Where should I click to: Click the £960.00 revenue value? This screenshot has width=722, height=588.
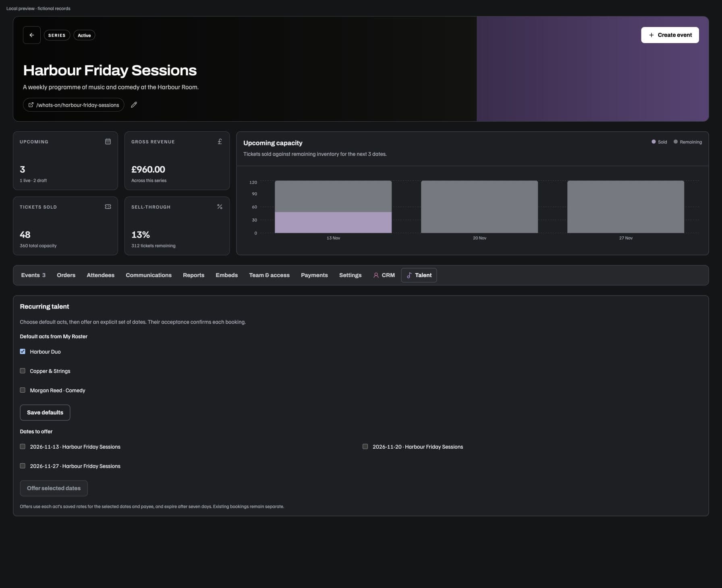coord(148,170)
